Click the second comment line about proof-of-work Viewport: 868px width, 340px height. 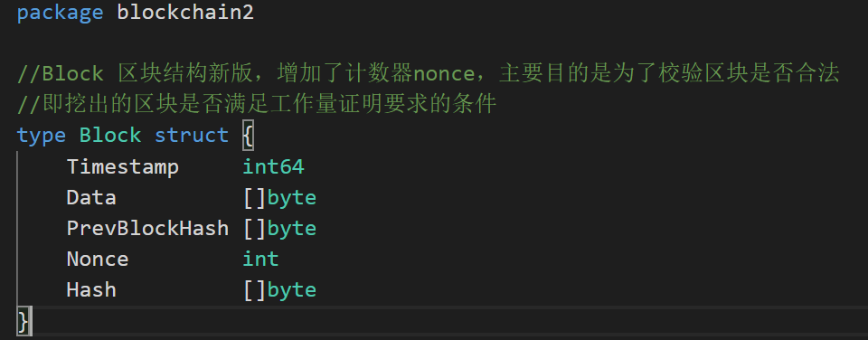click(256, 104)
